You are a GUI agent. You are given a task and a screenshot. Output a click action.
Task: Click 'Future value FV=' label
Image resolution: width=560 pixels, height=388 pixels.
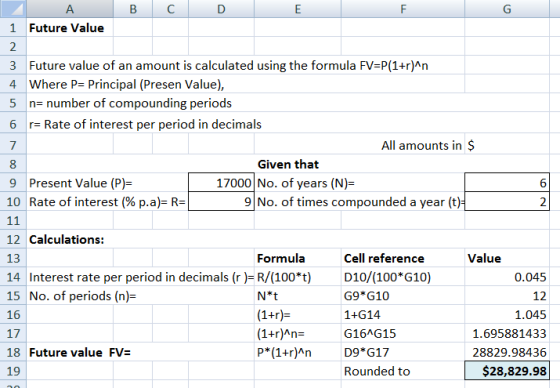[80, 353]
